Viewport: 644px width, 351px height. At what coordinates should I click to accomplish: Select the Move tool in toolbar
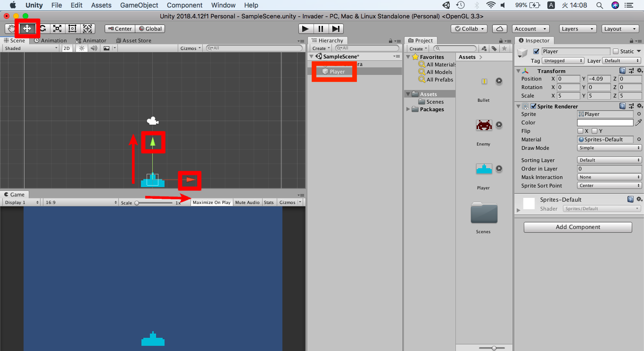tap(27, 29)
